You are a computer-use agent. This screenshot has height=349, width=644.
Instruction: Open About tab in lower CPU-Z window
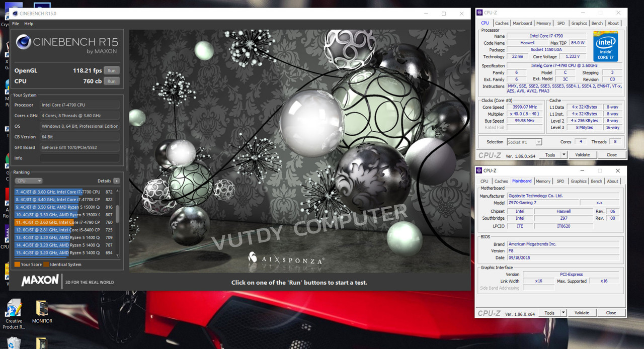point(613,181)
